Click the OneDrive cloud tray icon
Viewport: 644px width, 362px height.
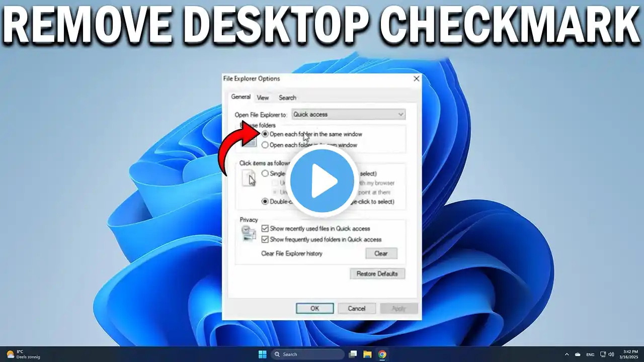[x=578, y=354]
